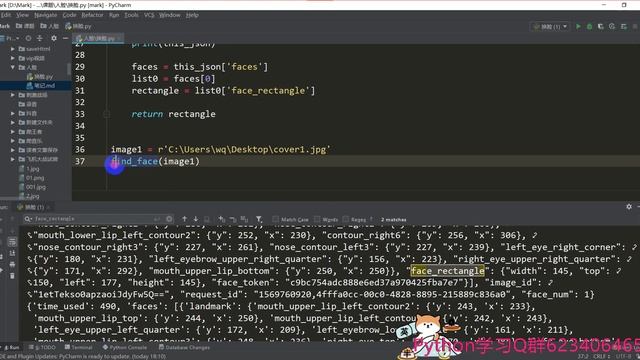Open the Python Console tool window
Viewport: 640px width, 360px height.
[x=125, y=347]
